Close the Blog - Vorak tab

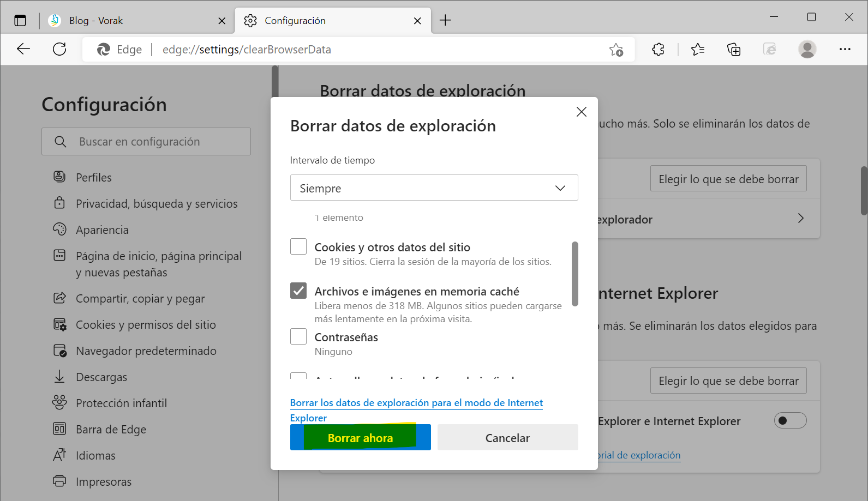coord(222,21)
